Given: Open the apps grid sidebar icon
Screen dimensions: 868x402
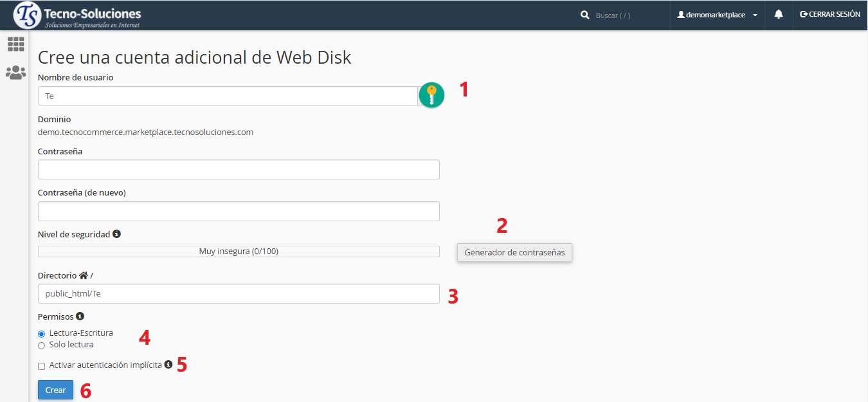Looking at the screenshot, I should point(15,44).
